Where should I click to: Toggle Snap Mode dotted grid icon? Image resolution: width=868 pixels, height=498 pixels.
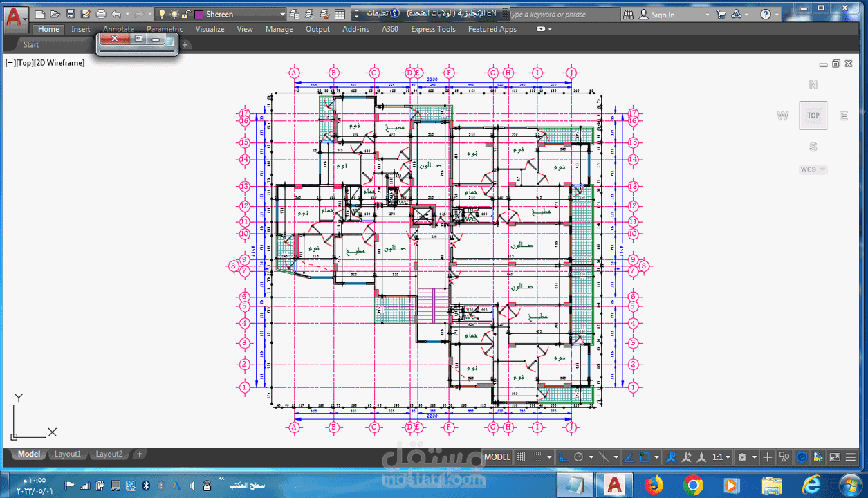537,457
